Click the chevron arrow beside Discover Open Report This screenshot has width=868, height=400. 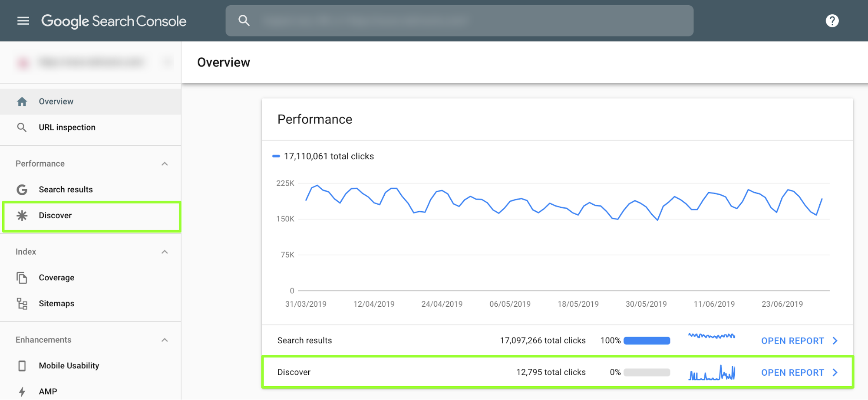[835, 373]
